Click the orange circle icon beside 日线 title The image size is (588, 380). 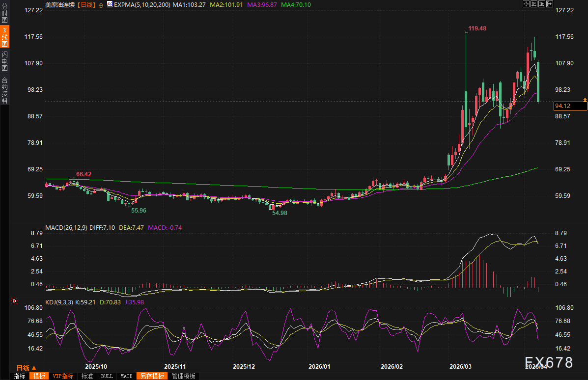coord(100,4)
